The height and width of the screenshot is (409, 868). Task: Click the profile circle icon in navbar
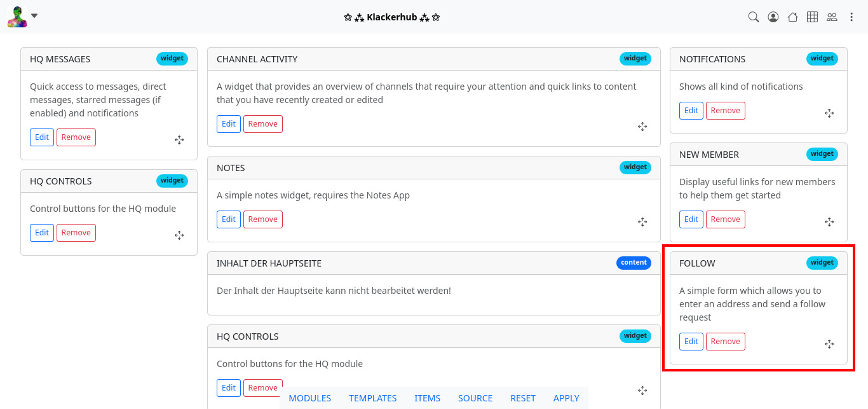click(x=773, y=17)
